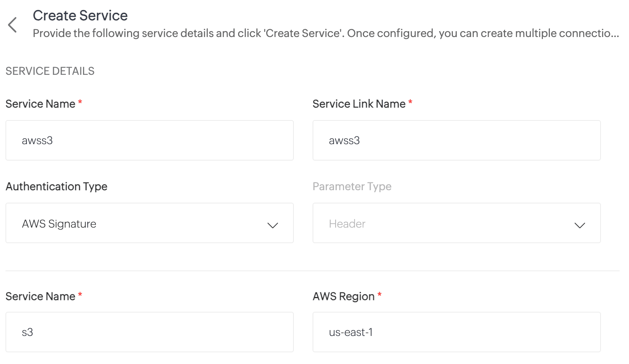Open the Authentication Type dropdown showing AWS Signature
Image resolution: width=629 pixels, height=364 pixels.
point(149,223)
